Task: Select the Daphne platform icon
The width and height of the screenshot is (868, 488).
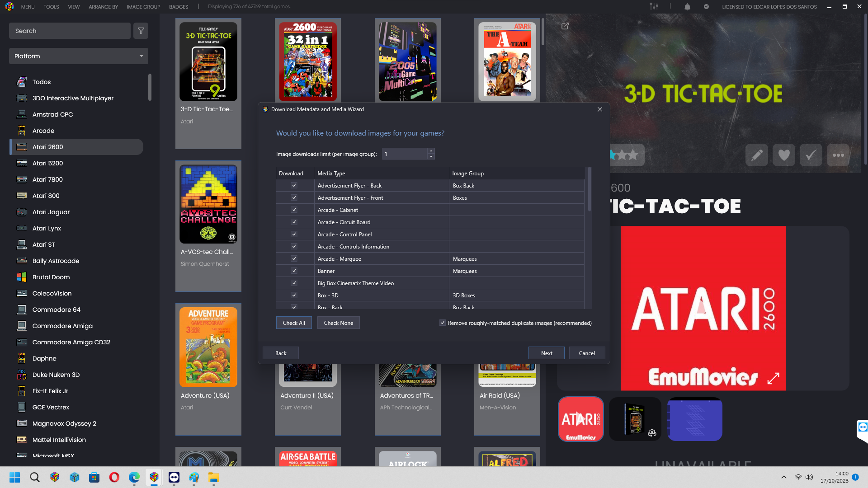Action: (22, 358)
